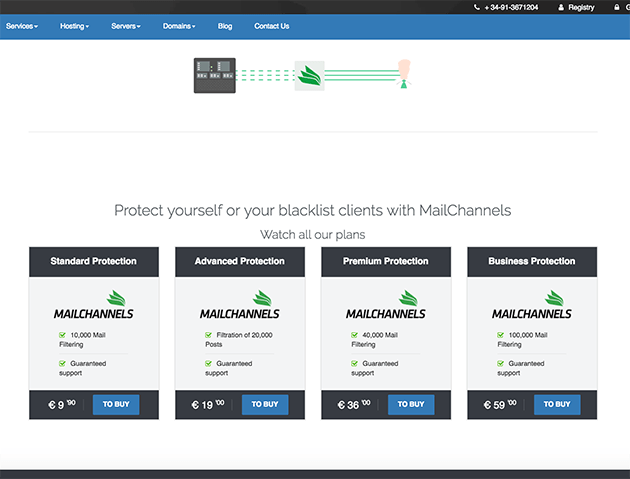
Task: Click the Guaranteed support checkmark in Premium card
Action: tap(354, 364)
